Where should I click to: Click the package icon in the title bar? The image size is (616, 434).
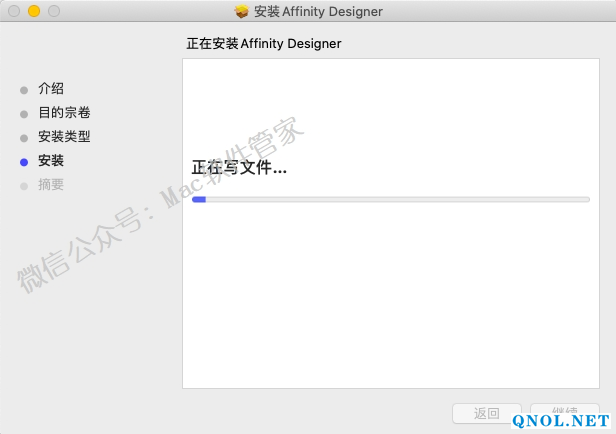pos(242,12)
